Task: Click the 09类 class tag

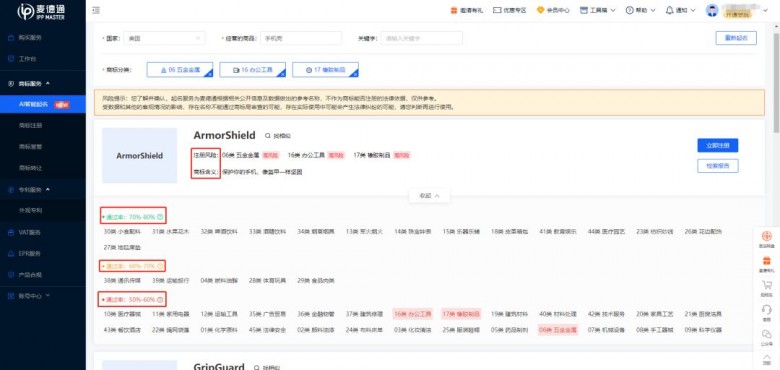Action: click(703, 330)
